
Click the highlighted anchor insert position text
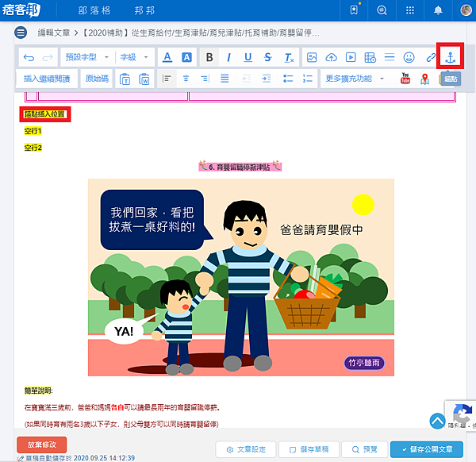pos(44,114)
